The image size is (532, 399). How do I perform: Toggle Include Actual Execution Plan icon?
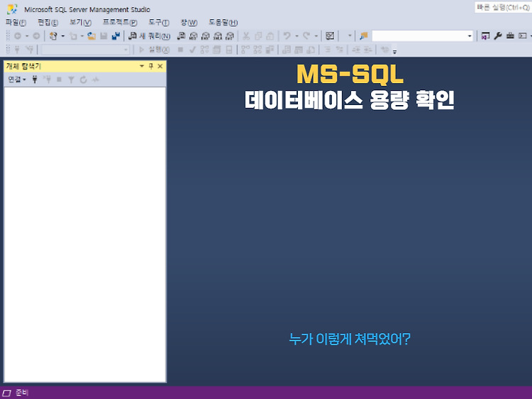245,50
